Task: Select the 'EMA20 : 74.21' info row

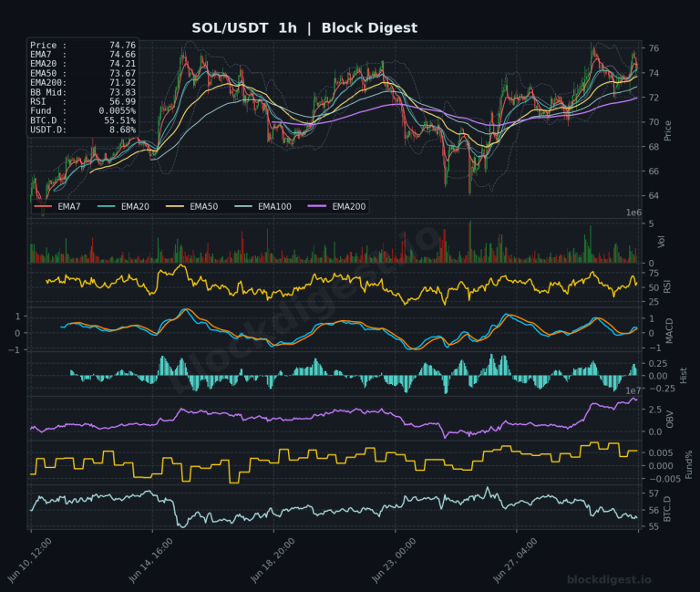Action: pyautogui.click(x=83, y=64)
